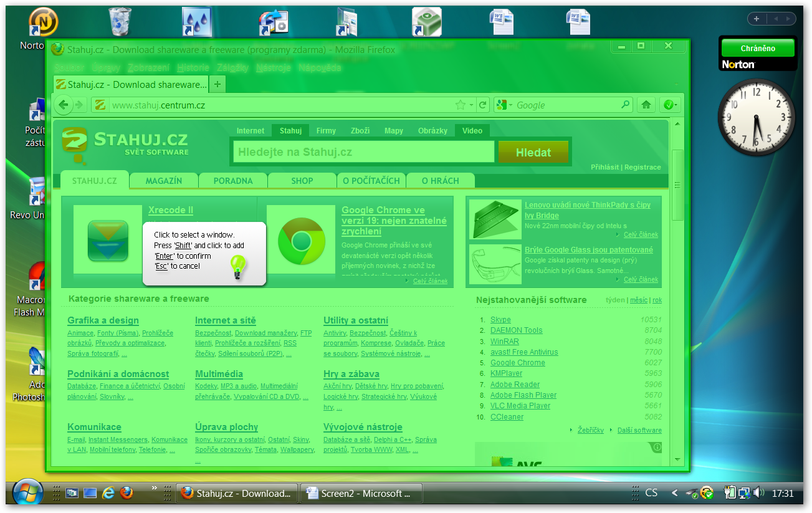Open the Firefox home page icon
812x513 pixels.
(646, 105)
